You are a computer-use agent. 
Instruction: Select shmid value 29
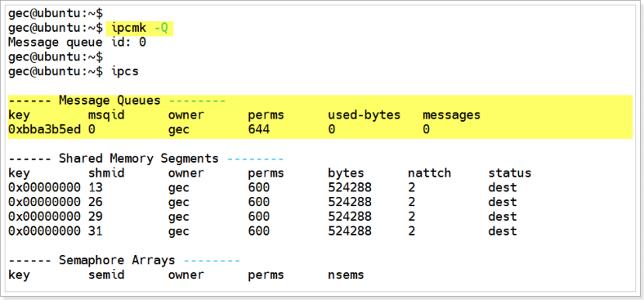click(95, 217)
